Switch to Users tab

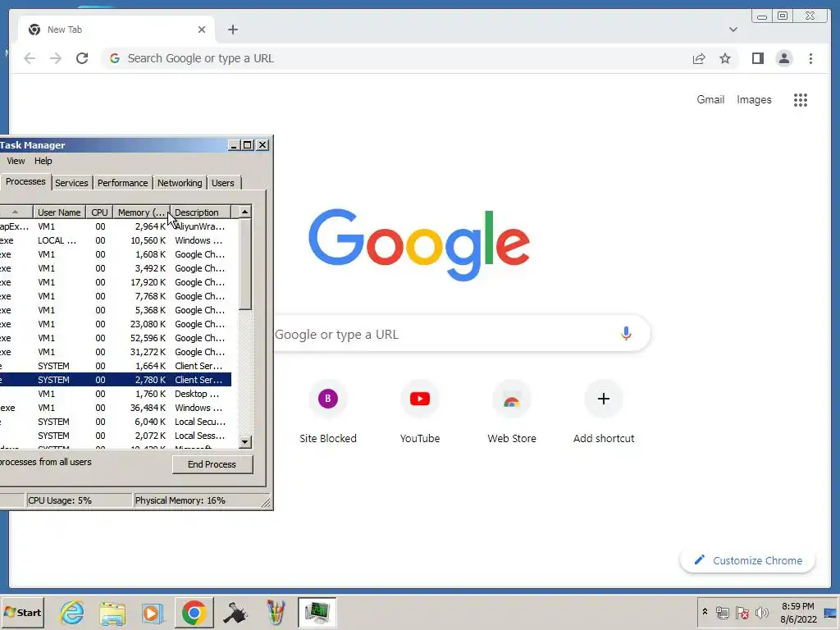223,183
